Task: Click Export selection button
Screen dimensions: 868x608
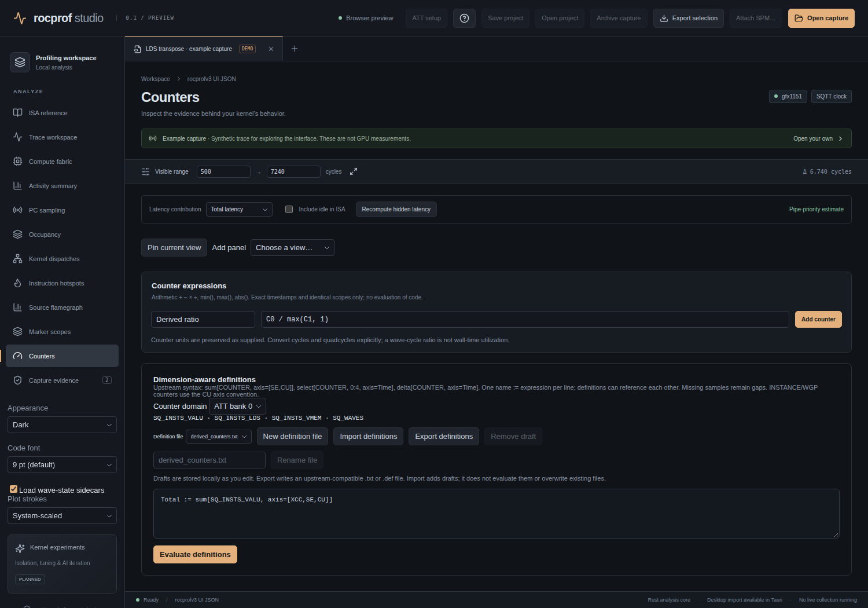Action: pos(689,18)
